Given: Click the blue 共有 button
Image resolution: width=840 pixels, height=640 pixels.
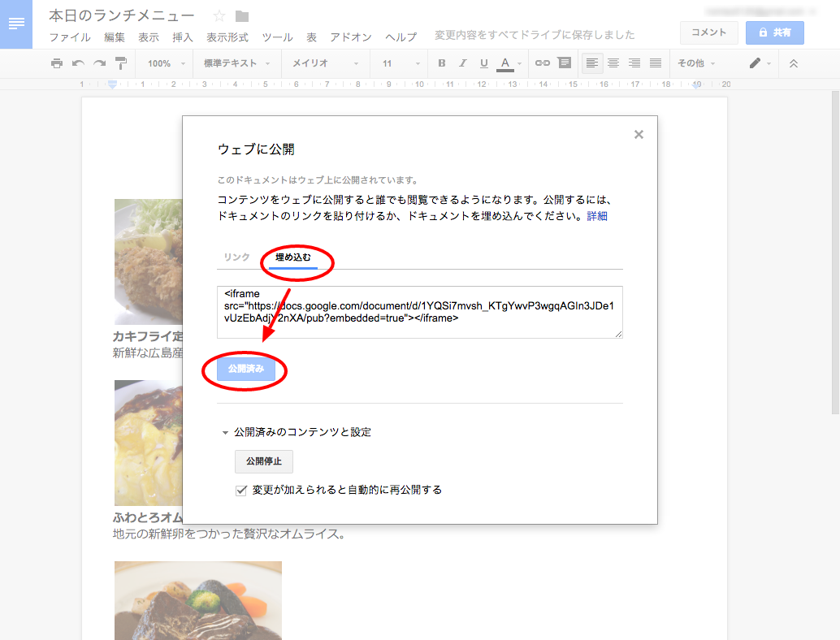Looking at the screenshot, I should point(775,32).
